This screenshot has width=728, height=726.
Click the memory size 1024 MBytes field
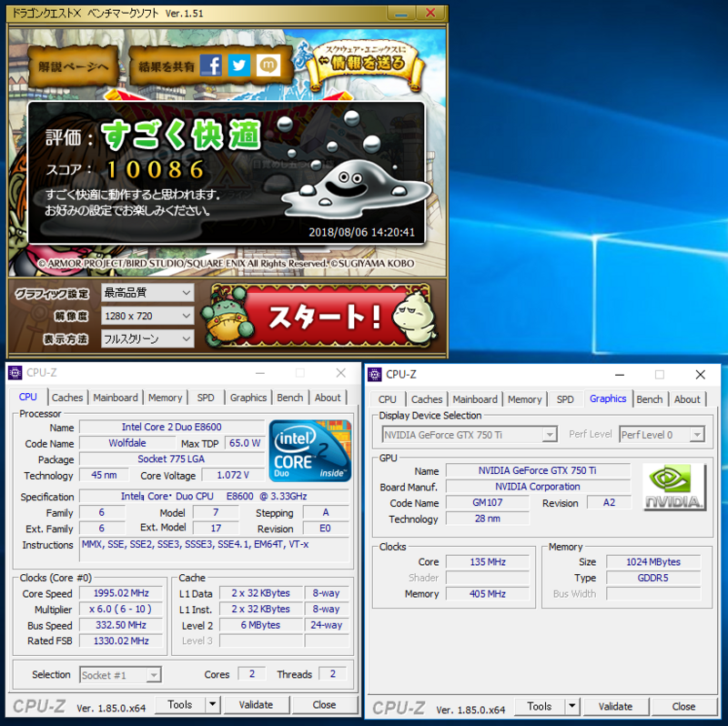pyautogui.click(x=653, y=562)
